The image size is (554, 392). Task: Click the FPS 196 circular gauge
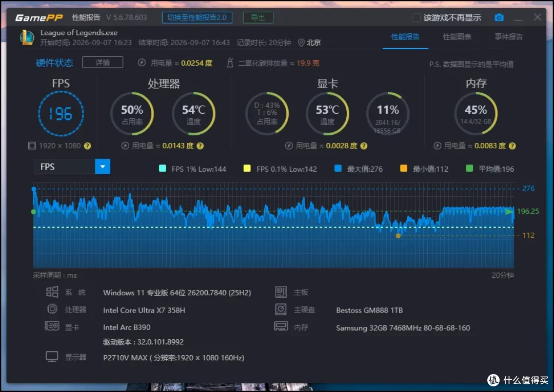click(61, 114)
